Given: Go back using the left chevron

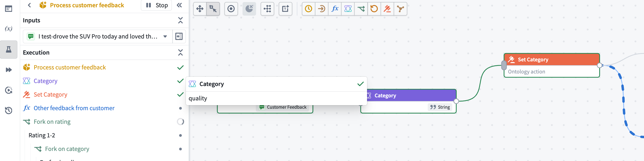Looking at the screenshot, I should tap(29, 5).
